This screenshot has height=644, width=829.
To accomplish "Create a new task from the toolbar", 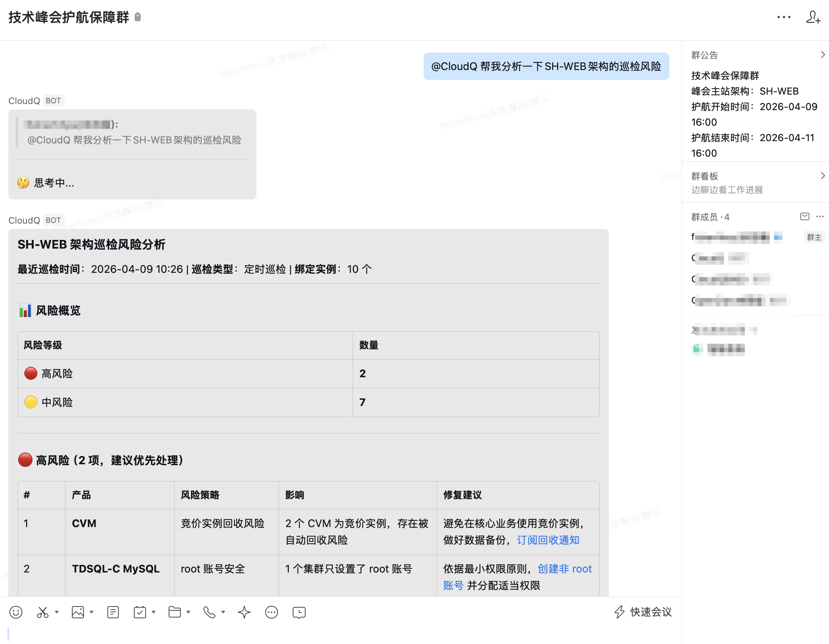I will coord(139,612).
